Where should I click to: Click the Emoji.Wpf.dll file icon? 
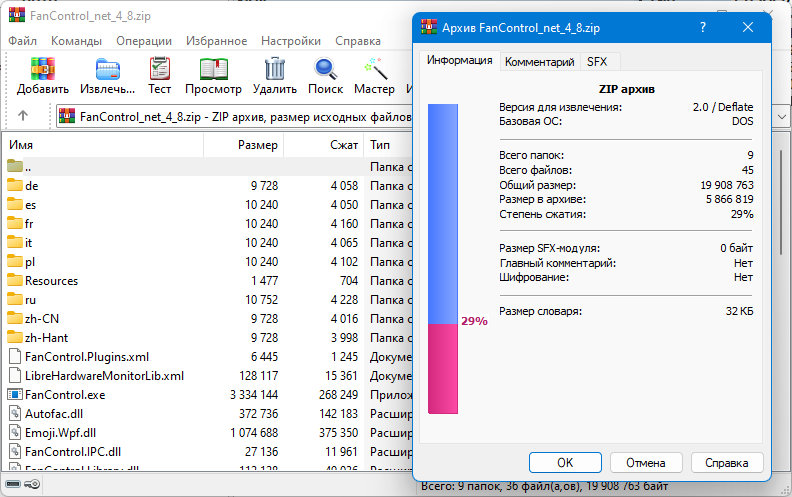[x=15, y=433]
